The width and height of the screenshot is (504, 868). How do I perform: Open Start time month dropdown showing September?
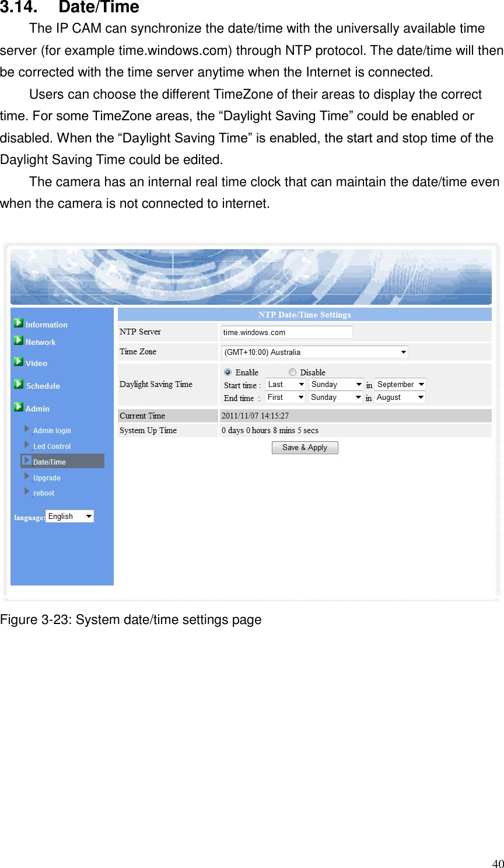tap(400, 384)
